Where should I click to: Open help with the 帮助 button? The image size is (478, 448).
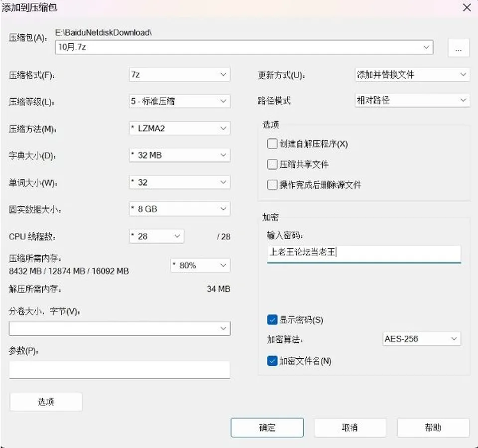tap(433, 428)
